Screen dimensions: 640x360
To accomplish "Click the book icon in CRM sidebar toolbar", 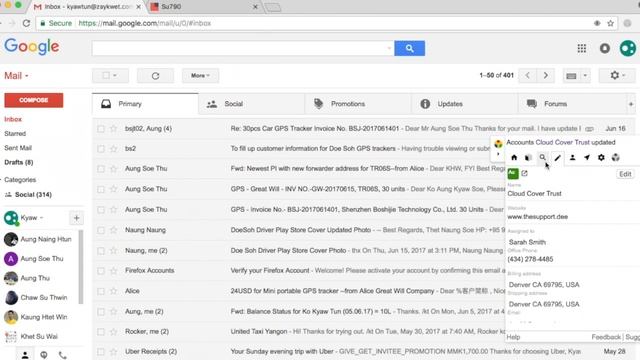I will click(528, 158).
